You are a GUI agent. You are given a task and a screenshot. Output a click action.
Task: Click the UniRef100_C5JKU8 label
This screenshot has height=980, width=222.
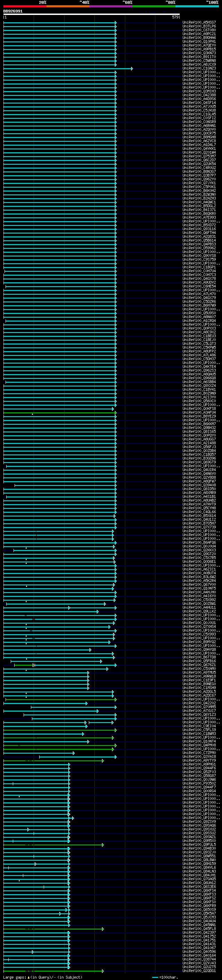coord(199,110)
